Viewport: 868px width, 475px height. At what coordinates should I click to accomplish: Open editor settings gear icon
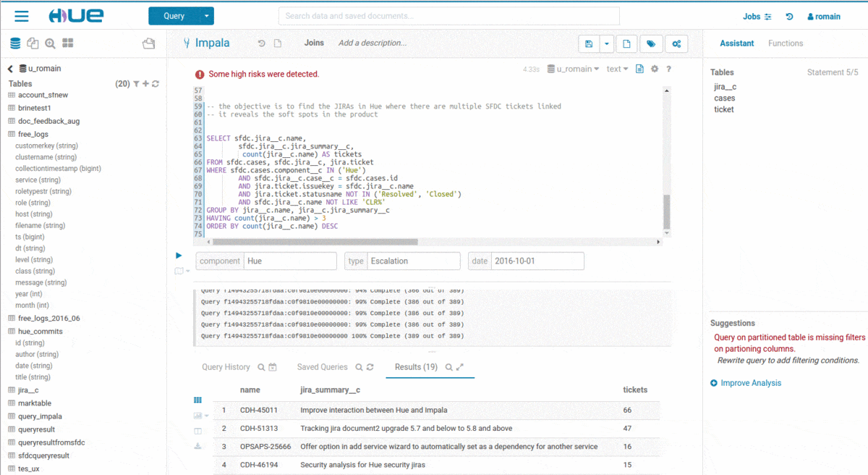[655, 69]
